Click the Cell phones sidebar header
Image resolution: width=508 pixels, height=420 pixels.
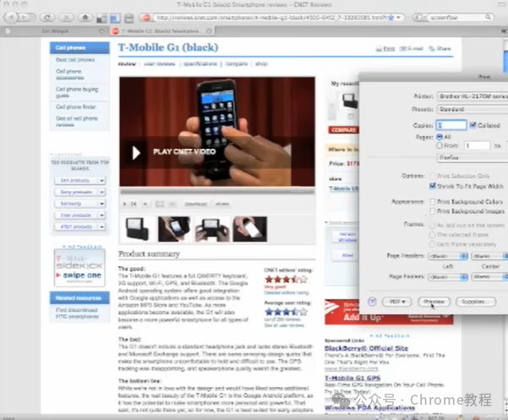coord(79,48)
